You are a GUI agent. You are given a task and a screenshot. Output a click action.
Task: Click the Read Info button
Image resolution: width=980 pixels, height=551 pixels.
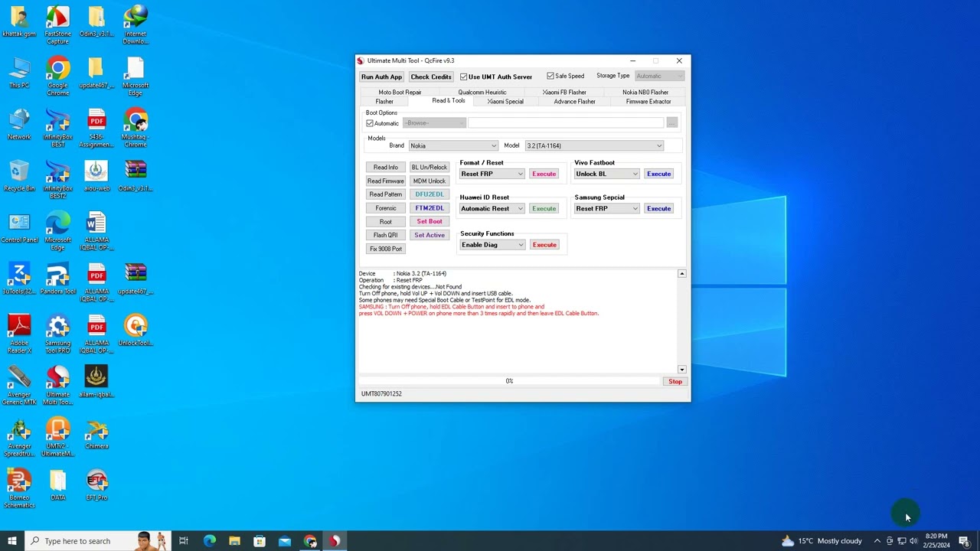[386, 167]
